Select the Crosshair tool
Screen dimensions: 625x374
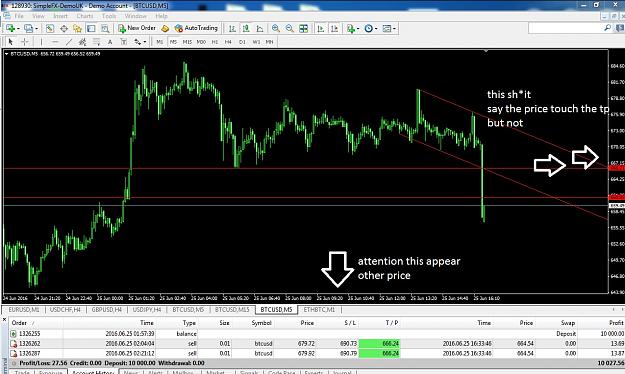pyautogui.click(x=25, y=41)
